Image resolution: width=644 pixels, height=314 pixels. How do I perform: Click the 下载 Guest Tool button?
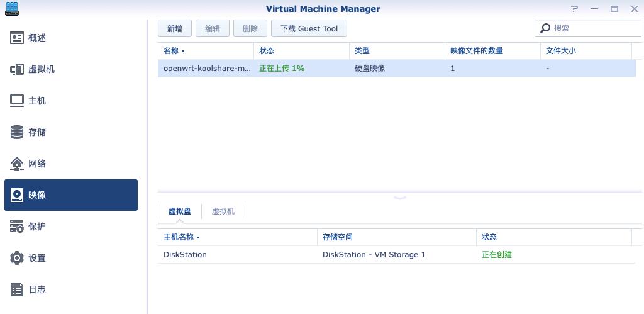tap(309, 29)
